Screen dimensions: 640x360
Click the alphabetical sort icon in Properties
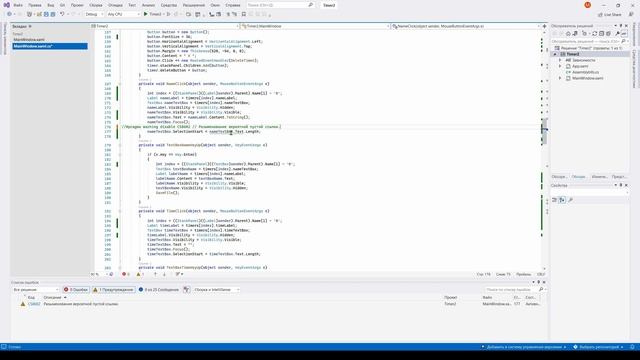tap(562, 200)
